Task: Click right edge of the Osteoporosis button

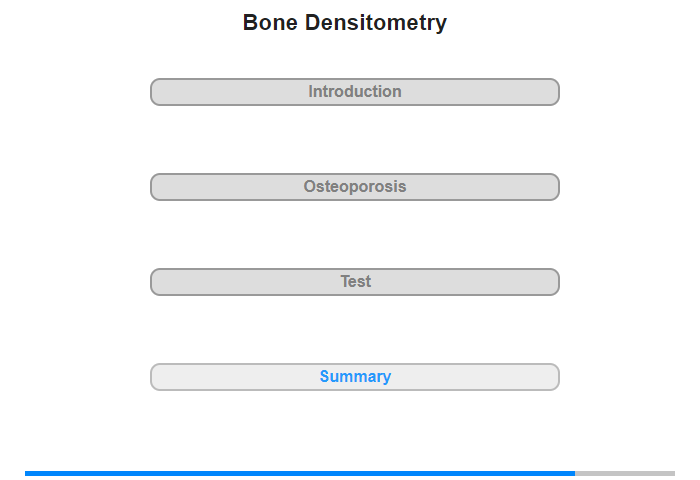Action: click(x=557, y=187)
